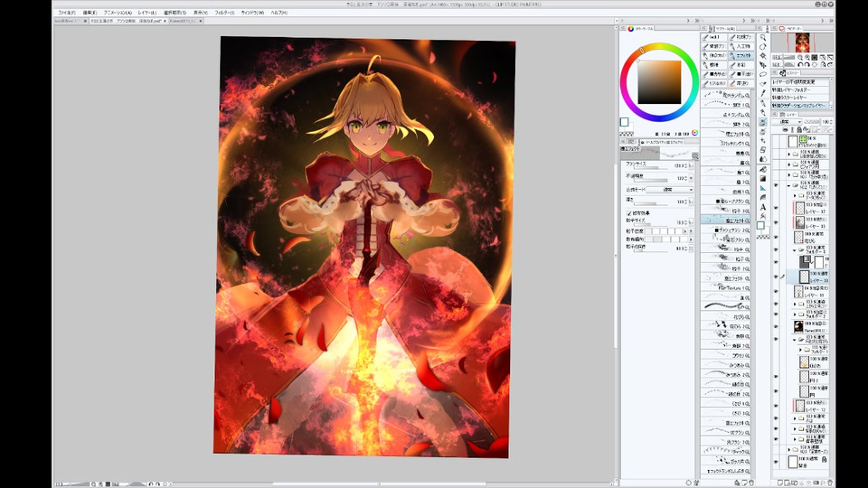Open the 合成モード dropdown in Tool Property

pos(670,189)
